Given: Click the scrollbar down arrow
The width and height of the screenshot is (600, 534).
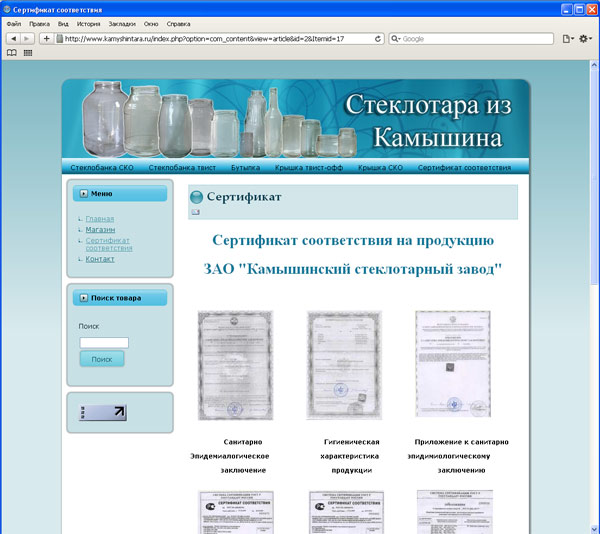Looking at the screenshot, I should click(594, 529).
